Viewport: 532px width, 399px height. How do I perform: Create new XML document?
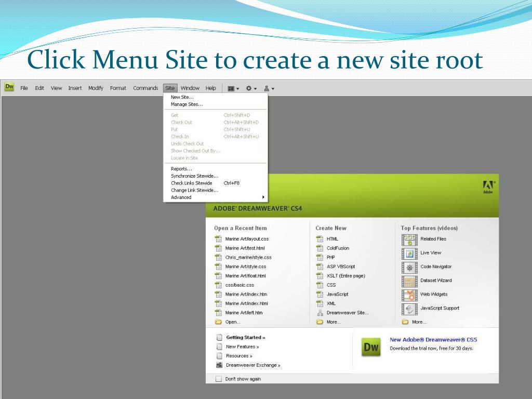(x=331, y=303)
